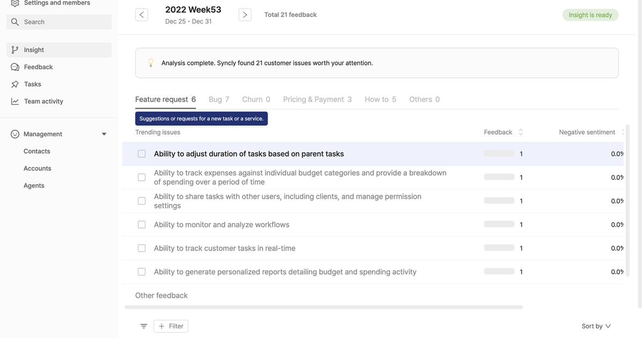Open the Sort by dropdown
This screenshot has width=644, height=338.
[596, 326]
